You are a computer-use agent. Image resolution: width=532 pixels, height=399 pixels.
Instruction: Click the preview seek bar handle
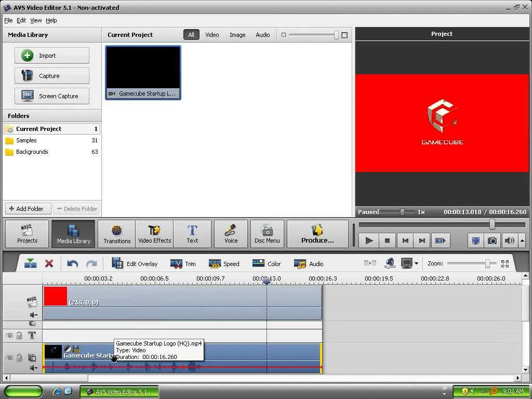coord(492,224)
